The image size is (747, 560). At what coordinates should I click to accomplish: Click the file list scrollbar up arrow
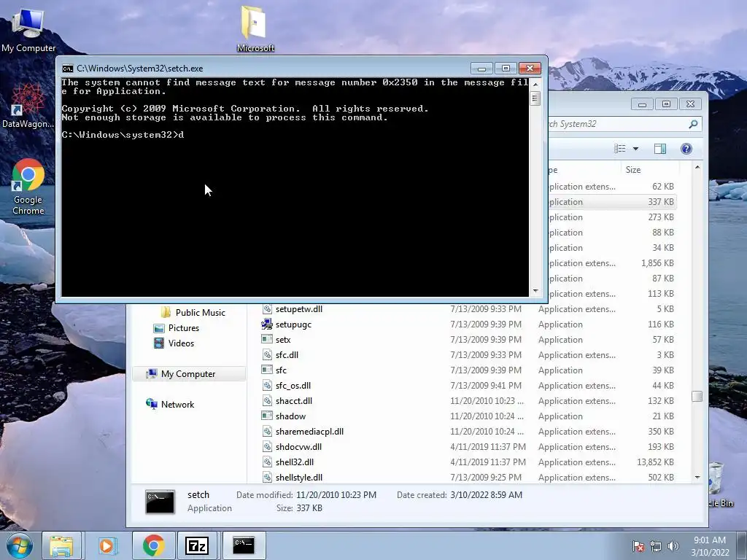(x=697, y=167)
